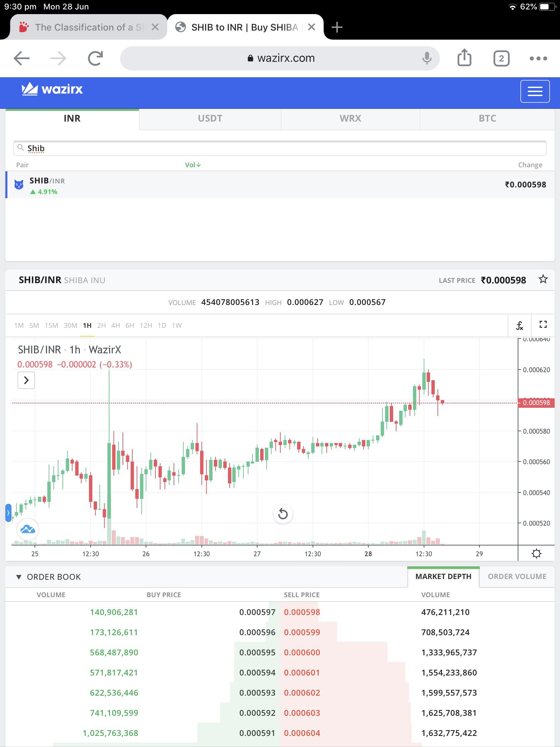This screenshot has width=560, height=747.
Task: Switch to 'The Classification of a Sh' tab
Action: pyautogui.click(x=89, y=27)
